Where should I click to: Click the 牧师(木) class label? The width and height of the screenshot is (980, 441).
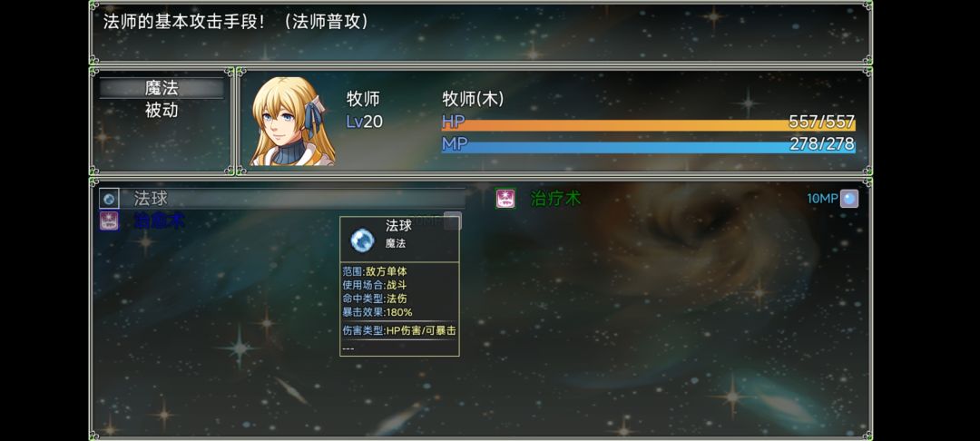[x=473, y=99]
